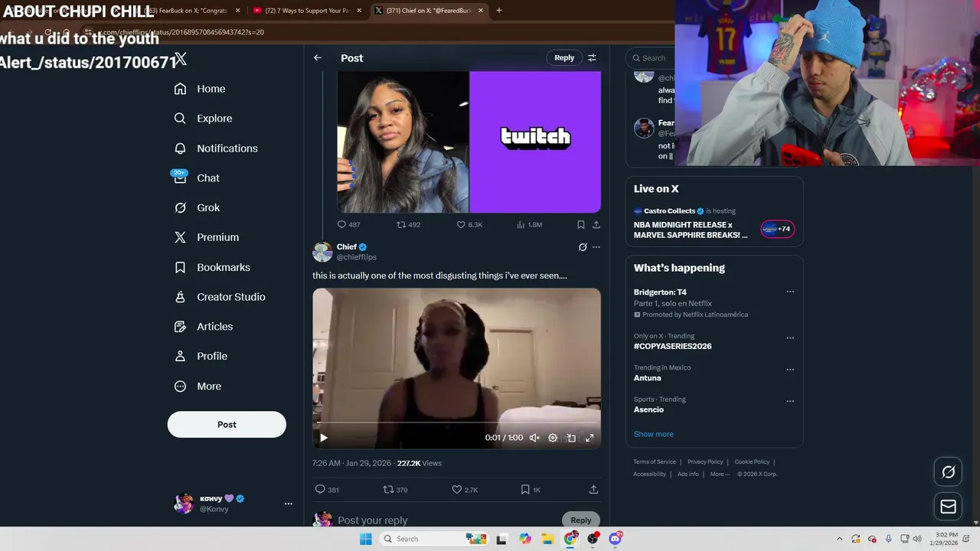Open Grok in sidebar
This screenshot has width=980, height=551.
tap(197, 207)
